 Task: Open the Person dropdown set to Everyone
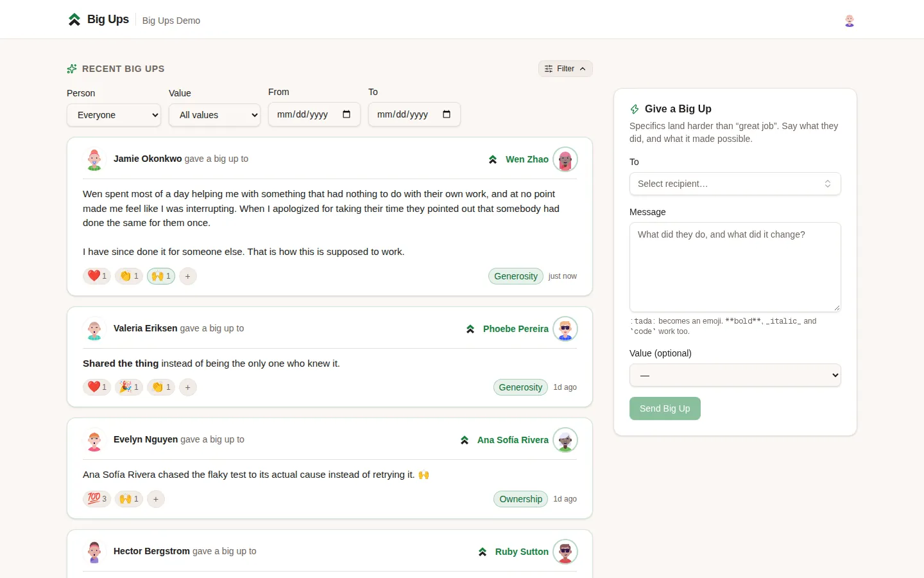pos(114,115)
